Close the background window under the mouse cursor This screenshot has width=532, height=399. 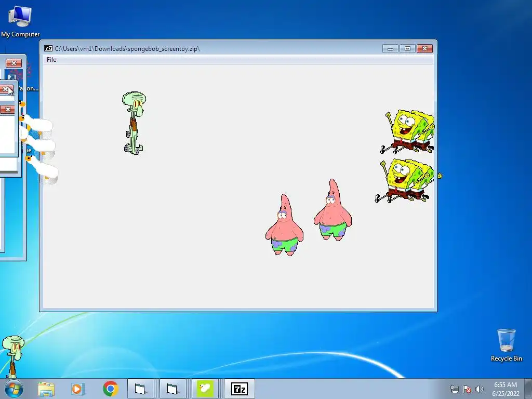coord(6,89)
